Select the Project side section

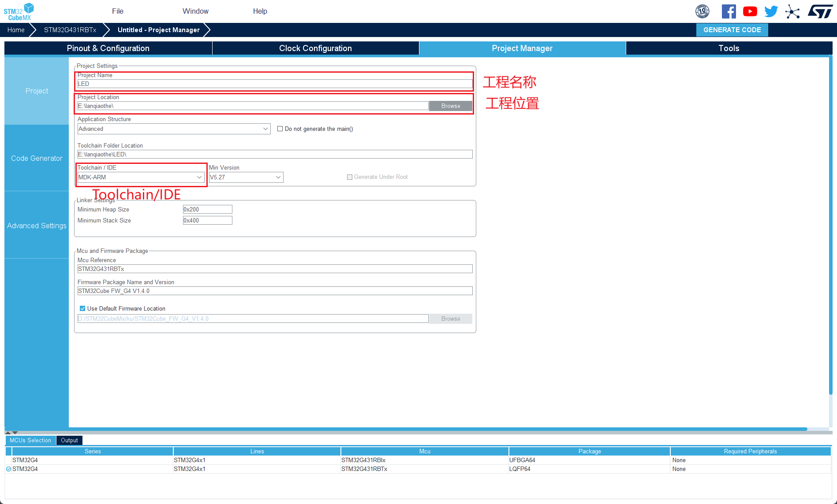[x=37, y=91]
